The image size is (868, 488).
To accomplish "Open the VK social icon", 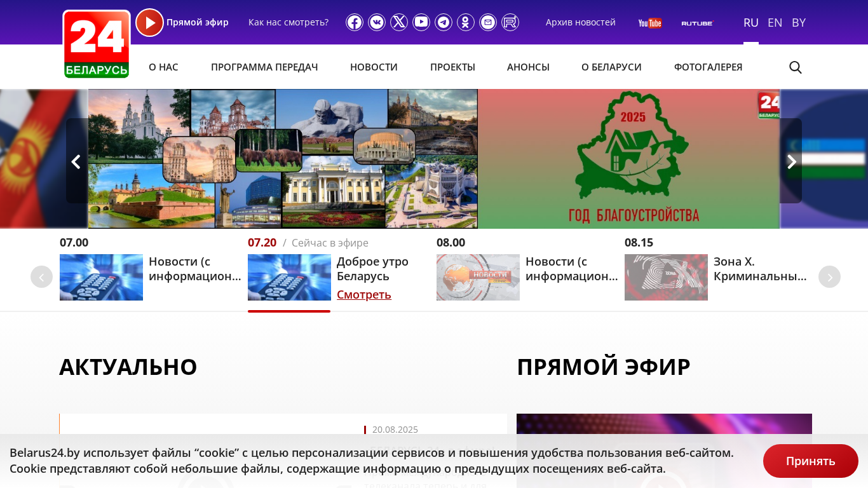I will (377, 22).
